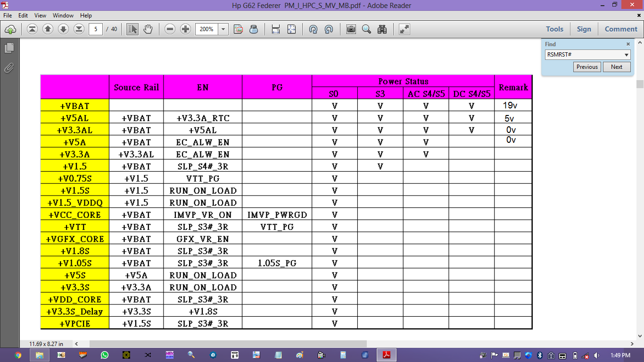Image resolution: width=644 pixels, height=362 pixels.
Task: Click the +V3.3A_RTC cell
Action: [203, 118]
